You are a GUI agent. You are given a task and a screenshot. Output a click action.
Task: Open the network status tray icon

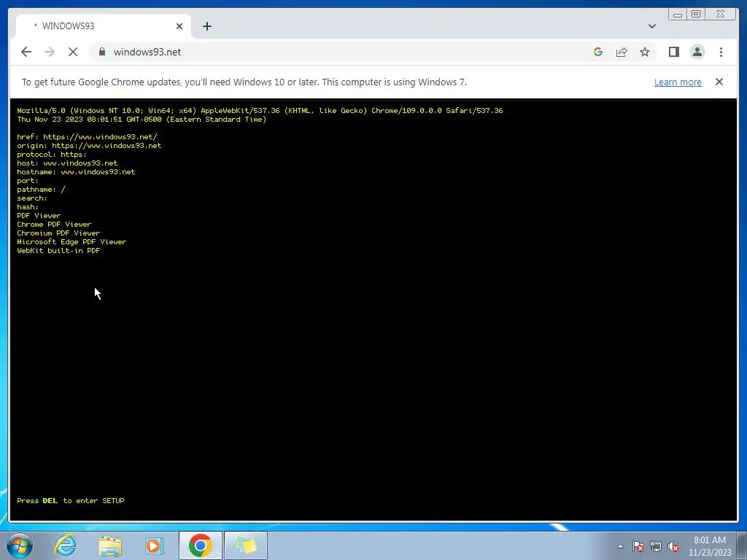656,546
